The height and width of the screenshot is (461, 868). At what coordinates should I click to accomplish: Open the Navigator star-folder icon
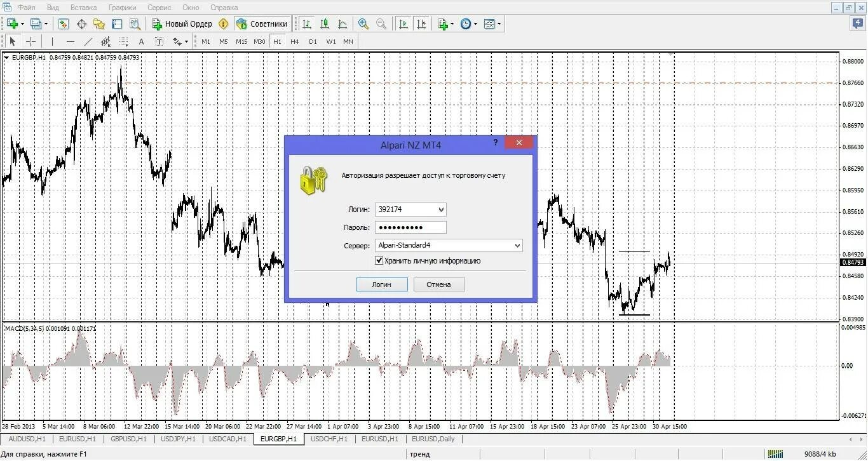click(x=99, y=23)
